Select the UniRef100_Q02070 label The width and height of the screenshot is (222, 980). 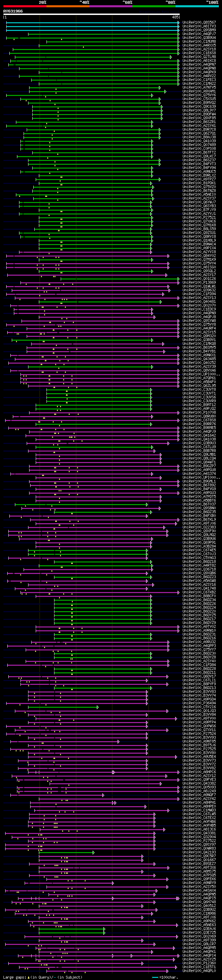point(199,306)
